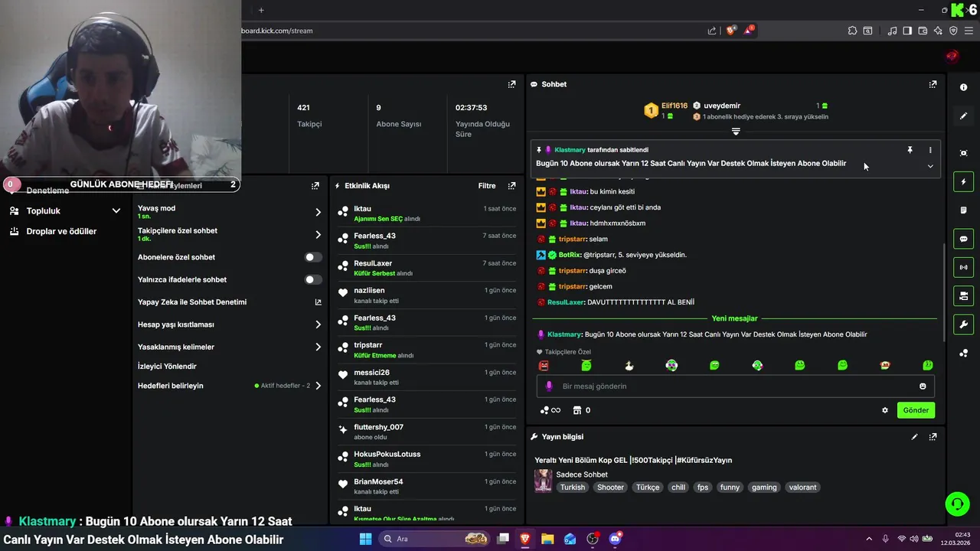Click the broadcast signal icon in right sidebar
This screenshot has height=551, width=980.
(963, 267)
